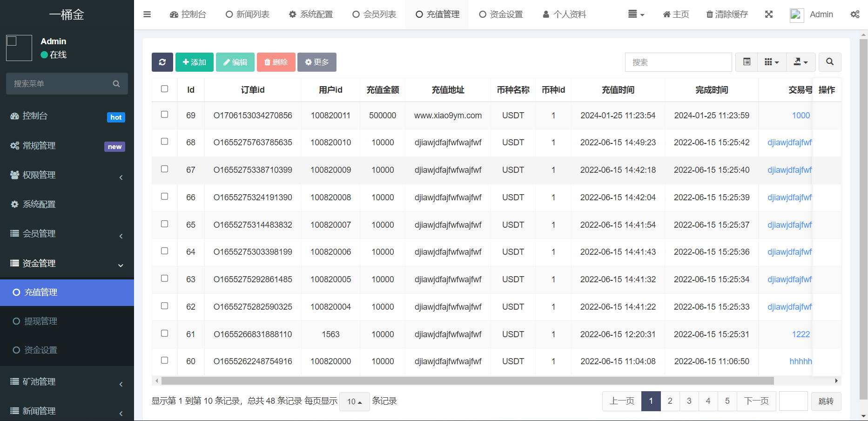Switch to the 资金设置 tab
This screenshot has height=421, width=868.
(501, 14)
